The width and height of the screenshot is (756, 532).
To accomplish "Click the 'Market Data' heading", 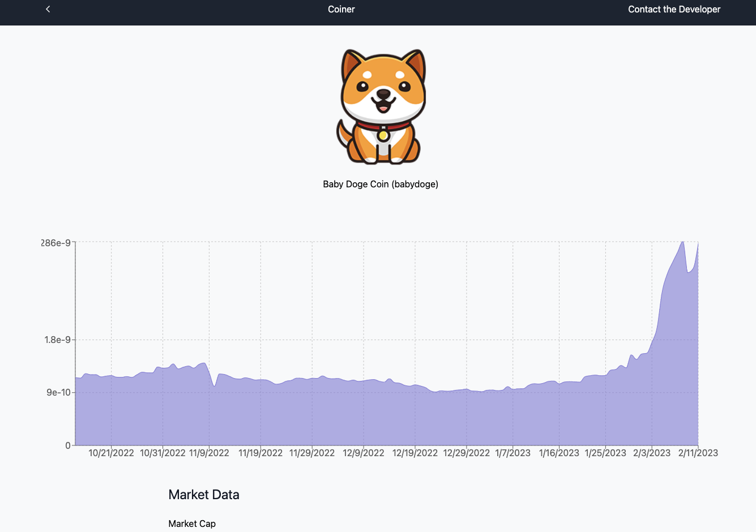I will 204,495.
